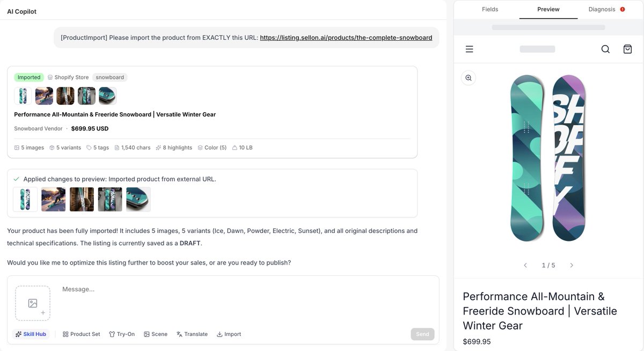Click the $699.95 USD price in the card
644x351 pixels.
point(90,129)
